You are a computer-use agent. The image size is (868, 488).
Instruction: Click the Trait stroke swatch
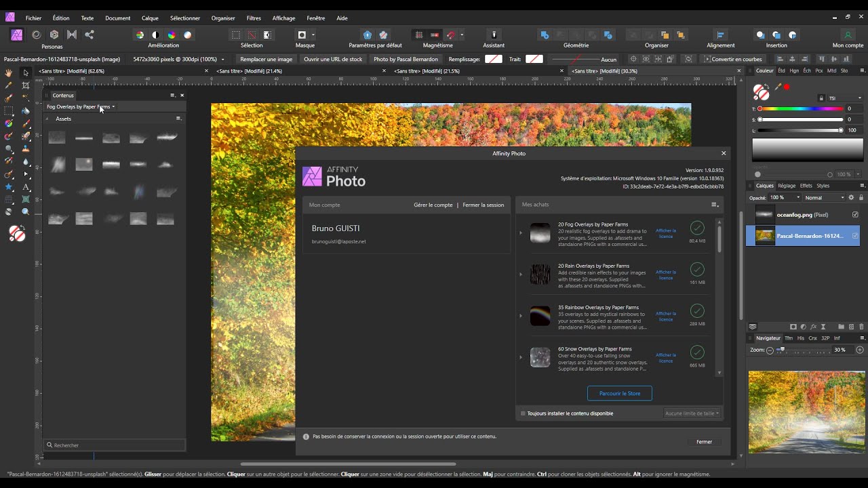pyautogui.click(x=534, y=59)
